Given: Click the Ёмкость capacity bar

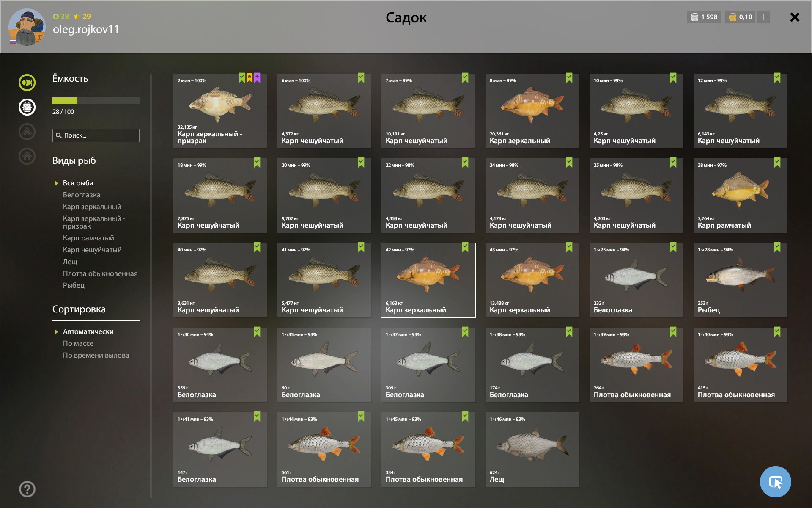Looking at the screenshot, I should click(x=96, y=101).
